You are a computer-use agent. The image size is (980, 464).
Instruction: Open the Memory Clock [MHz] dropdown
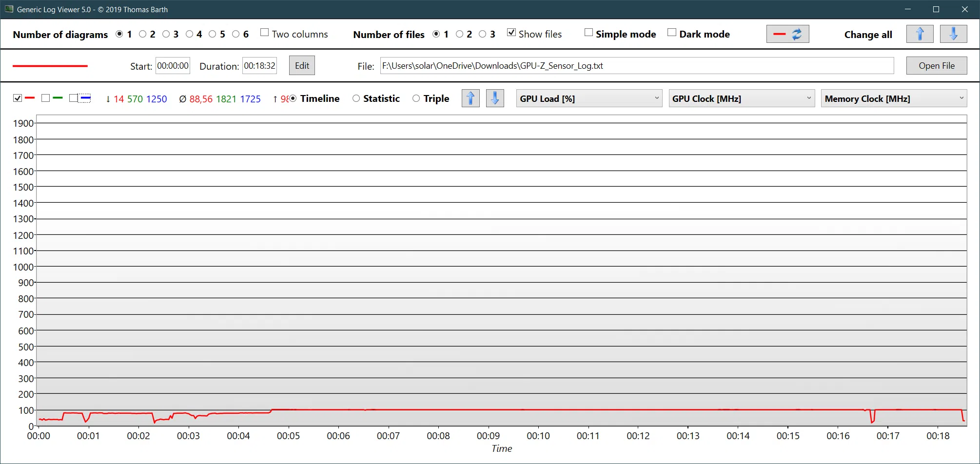click(x=894, y=98)
